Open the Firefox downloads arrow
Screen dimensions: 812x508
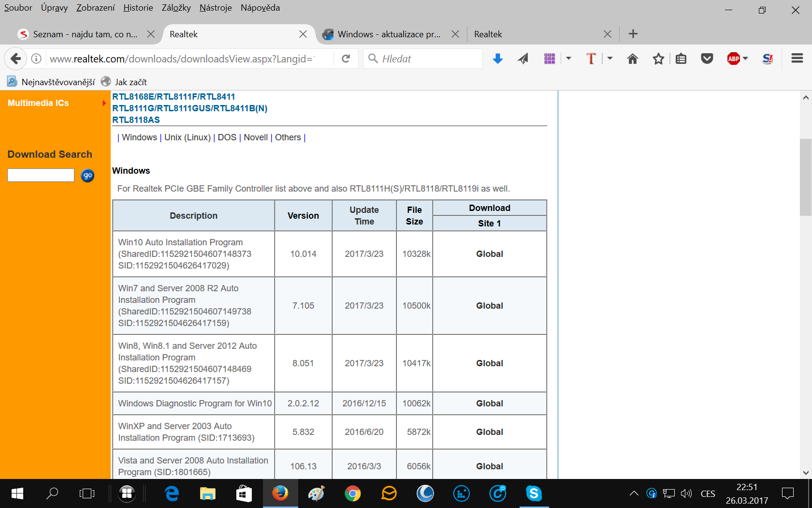click(498, 59)
